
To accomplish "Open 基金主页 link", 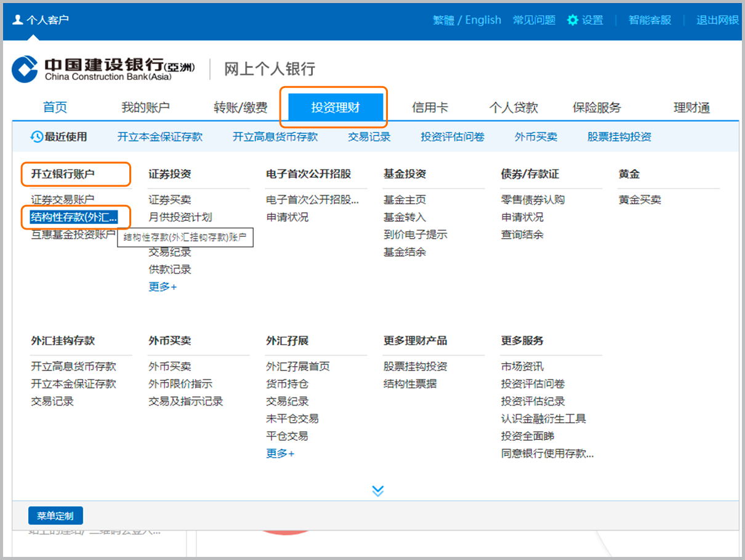I will [x=405, y=200].
